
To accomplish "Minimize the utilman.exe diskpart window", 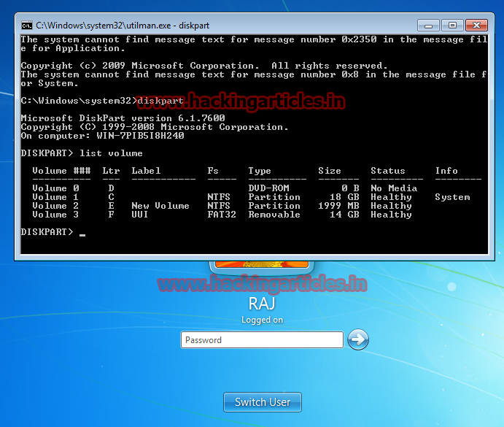I will [428, 26].
